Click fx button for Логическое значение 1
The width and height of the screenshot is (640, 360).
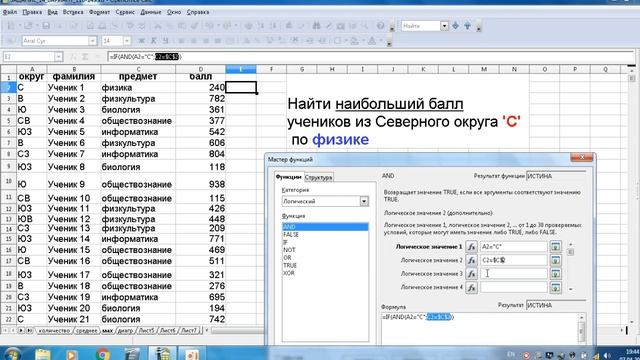point(471,247)
